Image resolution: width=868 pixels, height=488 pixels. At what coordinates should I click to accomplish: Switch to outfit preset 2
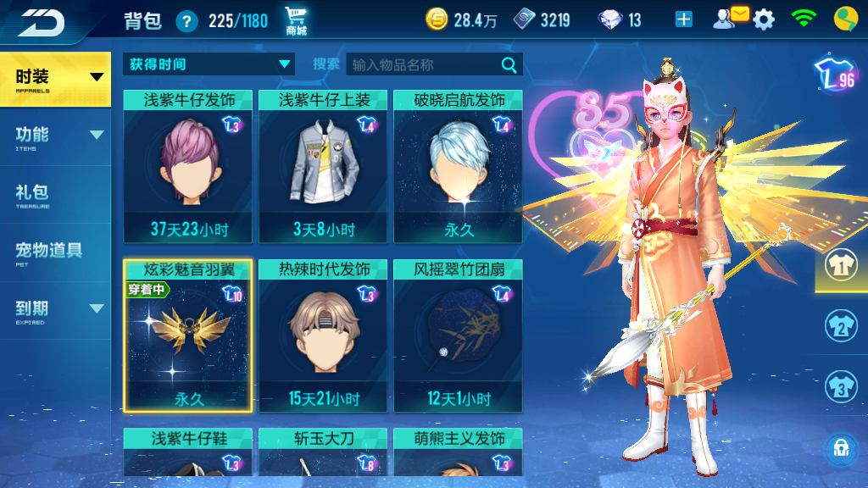point(841,326)
